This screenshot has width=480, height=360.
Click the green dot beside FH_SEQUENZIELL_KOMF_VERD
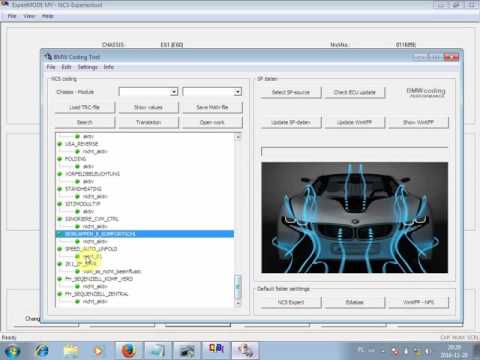coord(60,279)
